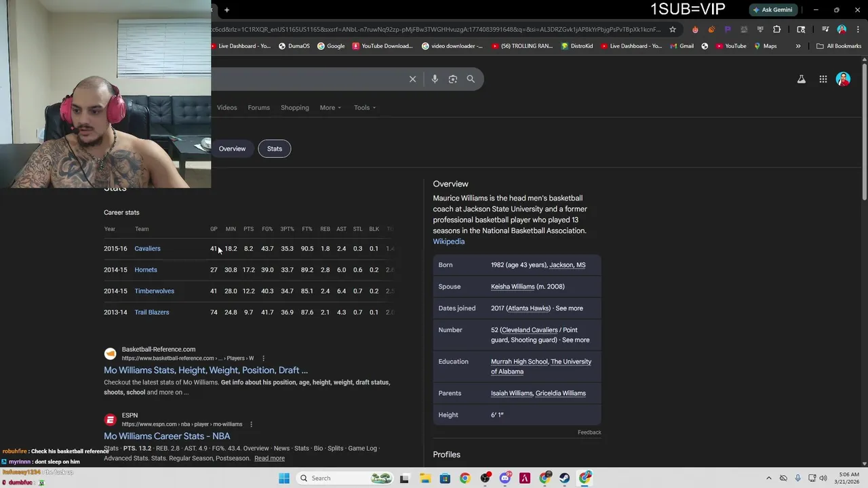Click Feedback below the knowledge panel

(589, 432)
